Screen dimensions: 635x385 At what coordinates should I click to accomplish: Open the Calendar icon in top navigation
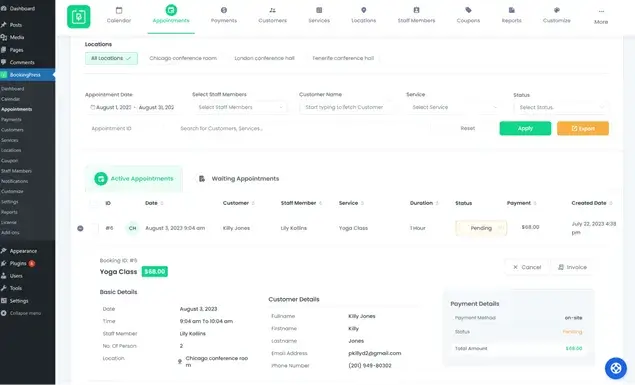point(119,10)
